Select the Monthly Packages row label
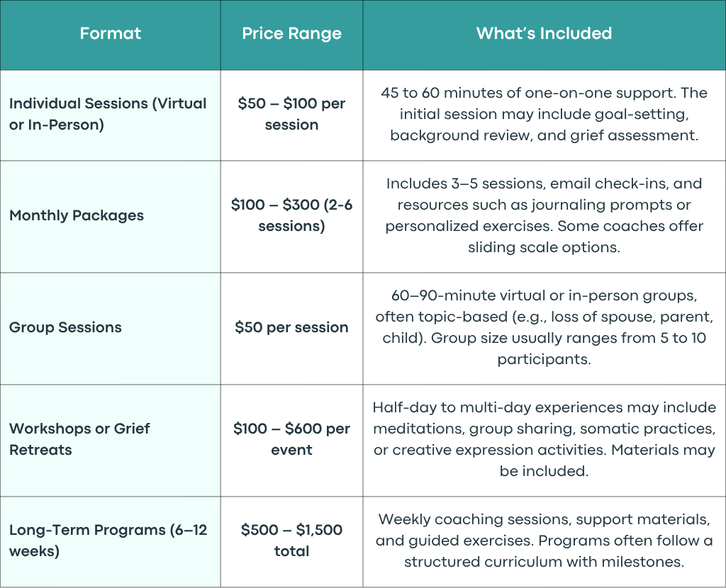This screenshot has height=588, width=726. [77, 215]
